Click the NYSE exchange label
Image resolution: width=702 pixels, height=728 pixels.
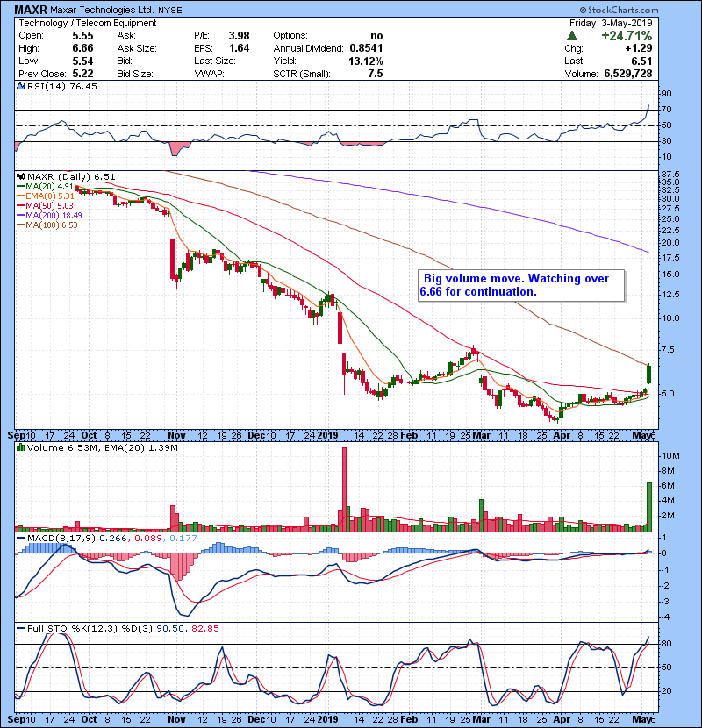click(x=169, y=11)
